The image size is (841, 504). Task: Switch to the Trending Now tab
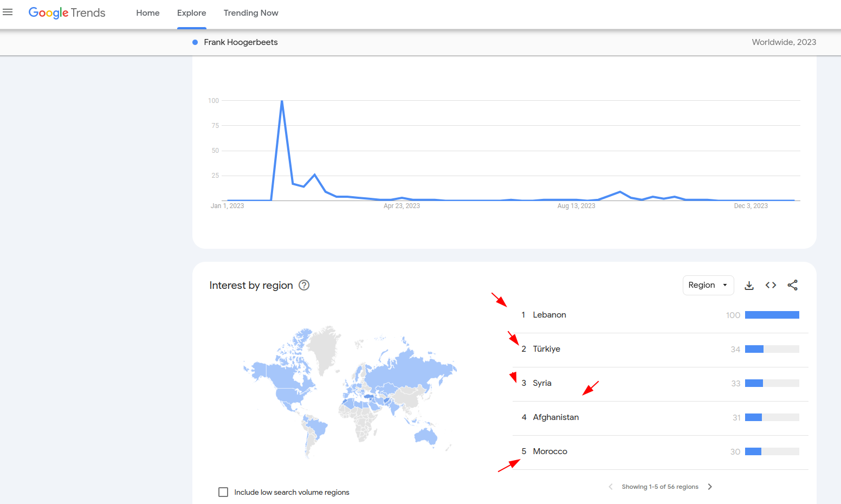click(250, 13)
